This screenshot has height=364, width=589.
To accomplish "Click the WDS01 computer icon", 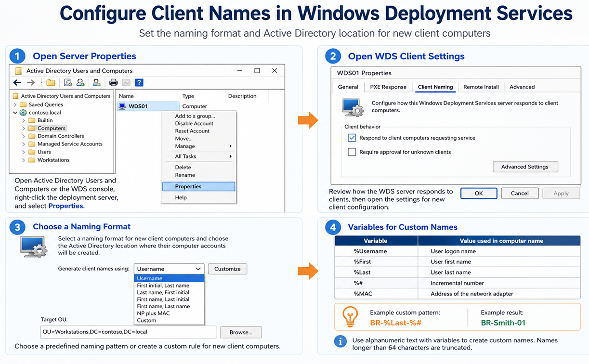I will 122,106.
